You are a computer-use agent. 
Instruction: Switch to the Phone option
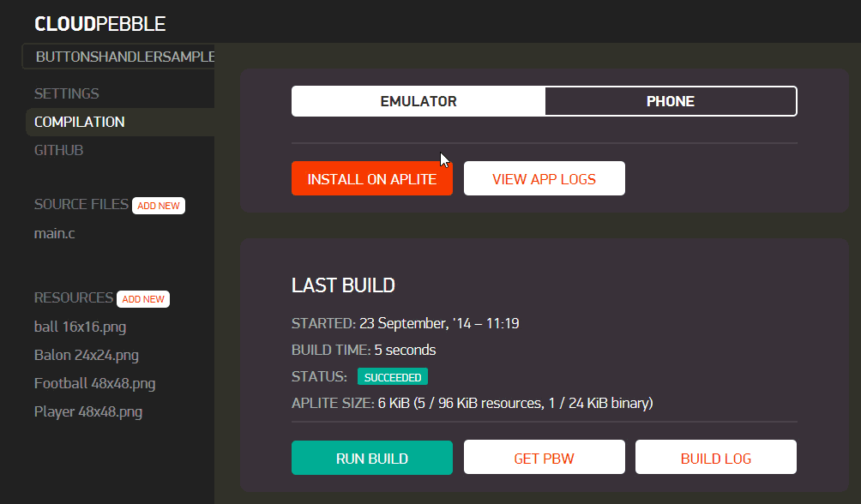coord(671,101)
